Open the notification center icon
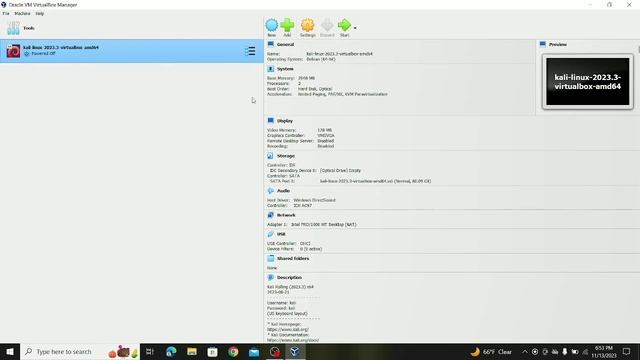The width and height of the screenshot is (640, 360). tap(627, 351)
